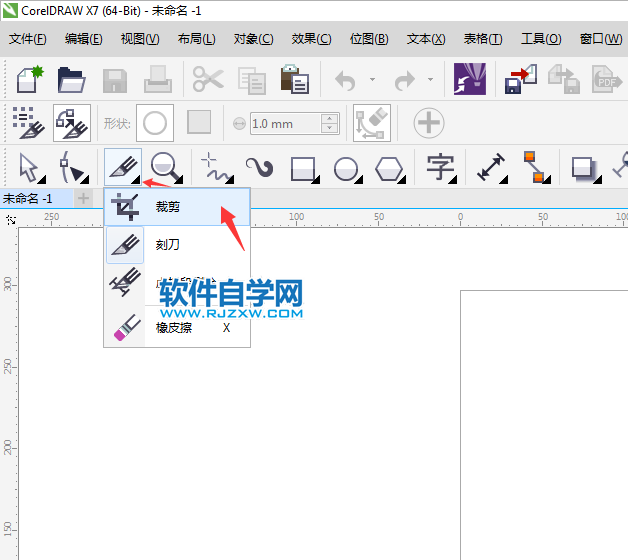Select the Zoom tool

point(166,167)
